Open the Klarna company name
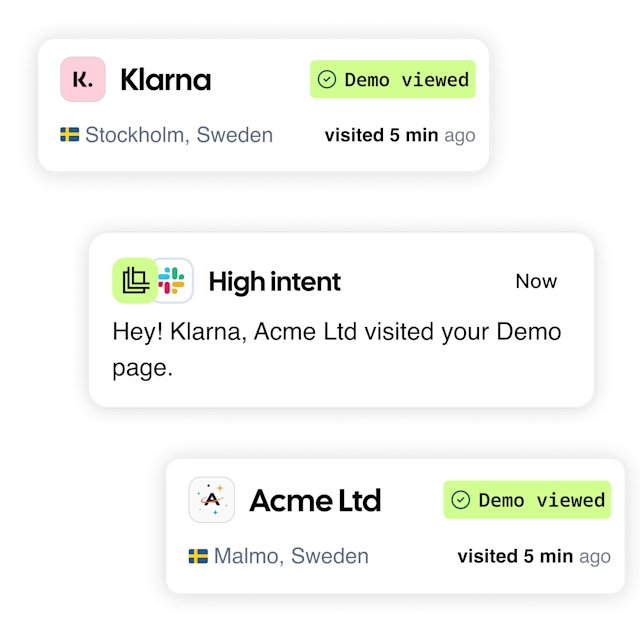 pos(166,80)
